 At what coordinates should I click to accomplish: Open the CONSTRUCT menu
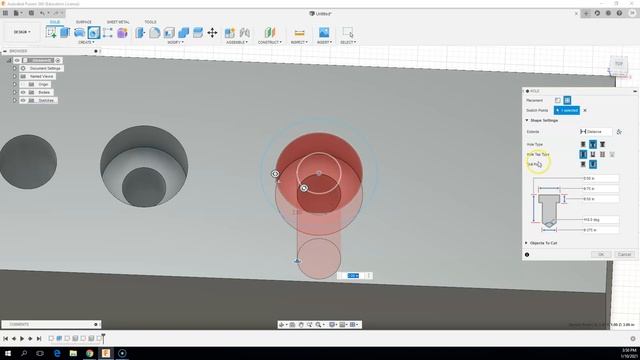269,42
